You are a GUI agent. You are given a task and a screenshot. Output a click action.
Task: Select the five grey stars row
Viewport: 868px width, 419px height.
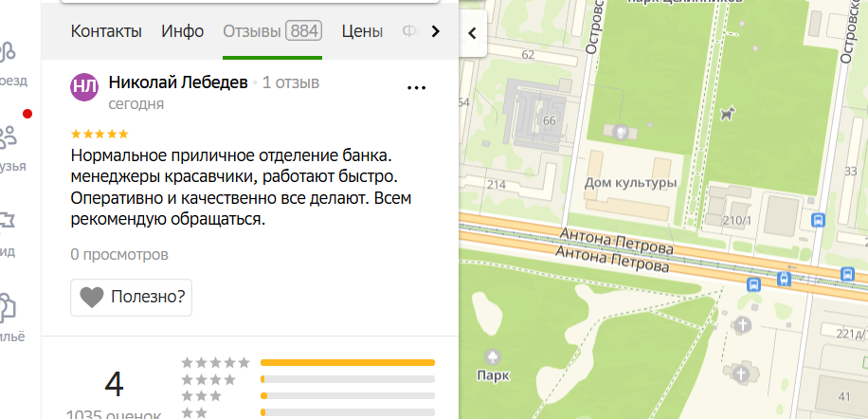216,363
